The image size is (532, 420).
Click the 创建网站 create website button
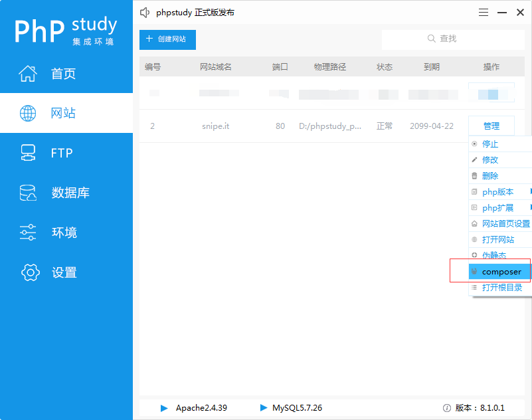coord(167,40)
